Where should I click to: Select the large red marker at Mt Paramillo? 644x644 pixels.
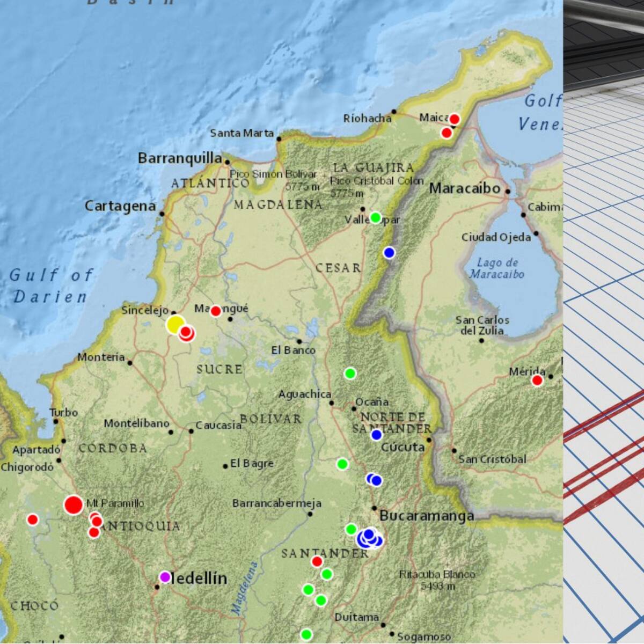point(74,505)
